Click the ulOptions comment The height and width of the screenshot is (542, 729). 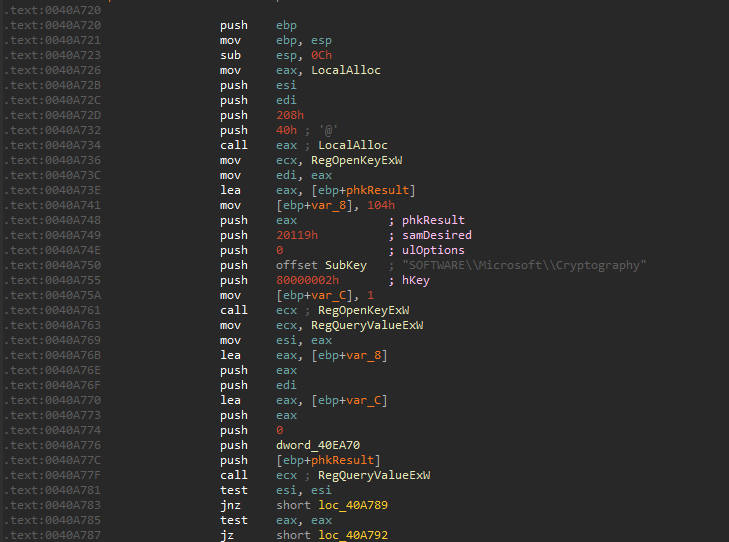[x=433, y=250]
